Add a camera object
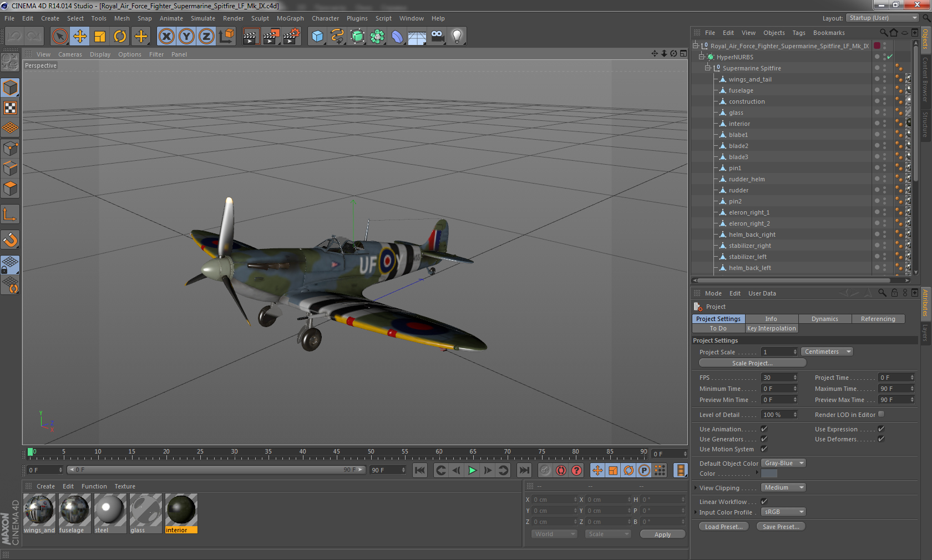 437,37
